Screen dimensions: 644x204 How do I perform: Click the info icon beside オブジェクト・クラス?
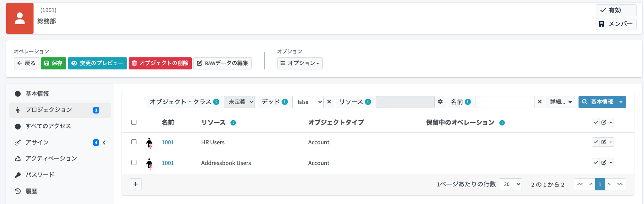coord(216,102)
